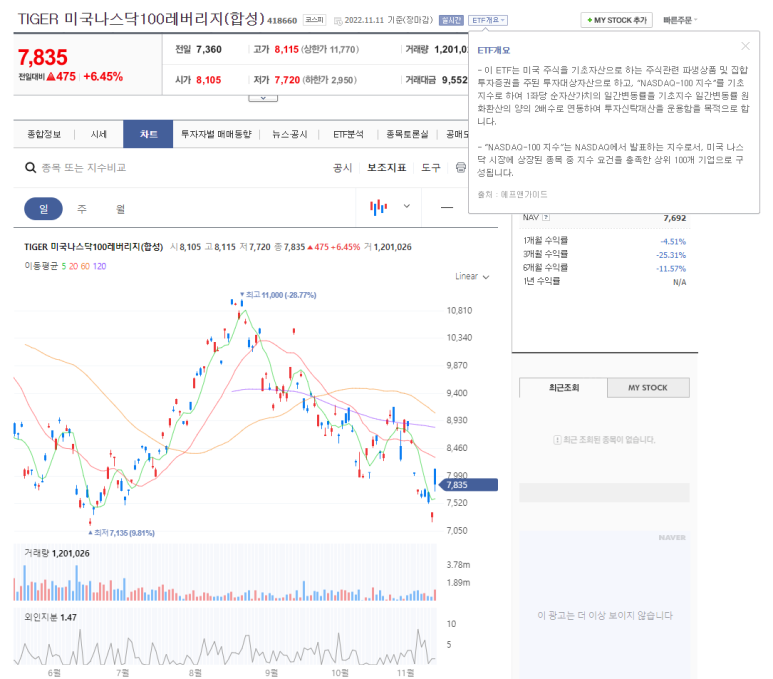Viewport: 773px width, 679px height.
Task: Click the calendar icon next to 2022.11.11
Action: pyautogui.click(x=338, y=21)
